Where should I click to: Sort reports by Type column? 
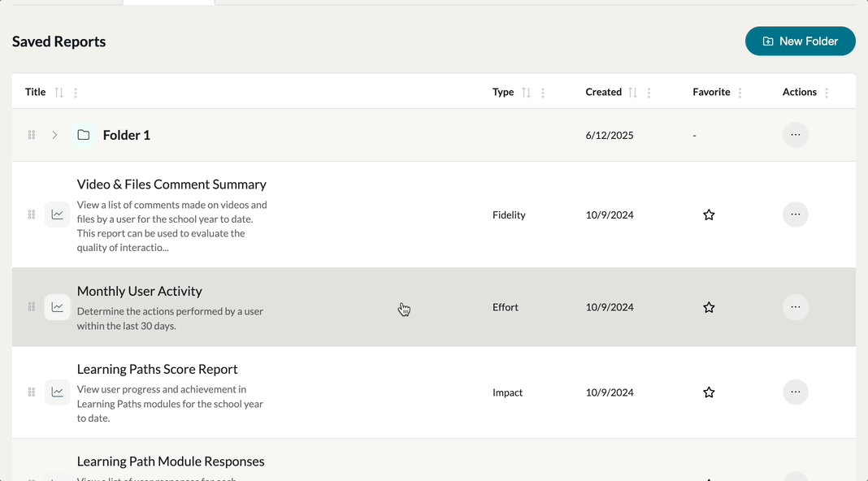pyautogui.click(x=526, y=93)
